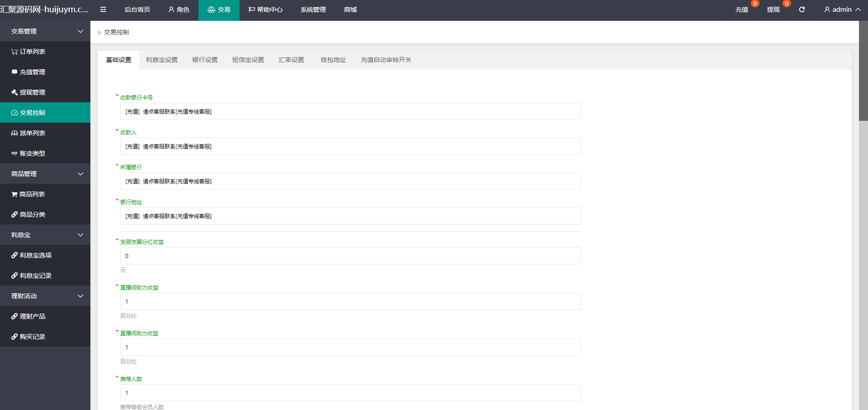
Task: Click the refresh icon in top bar
Action: click(x=802, y=10)
